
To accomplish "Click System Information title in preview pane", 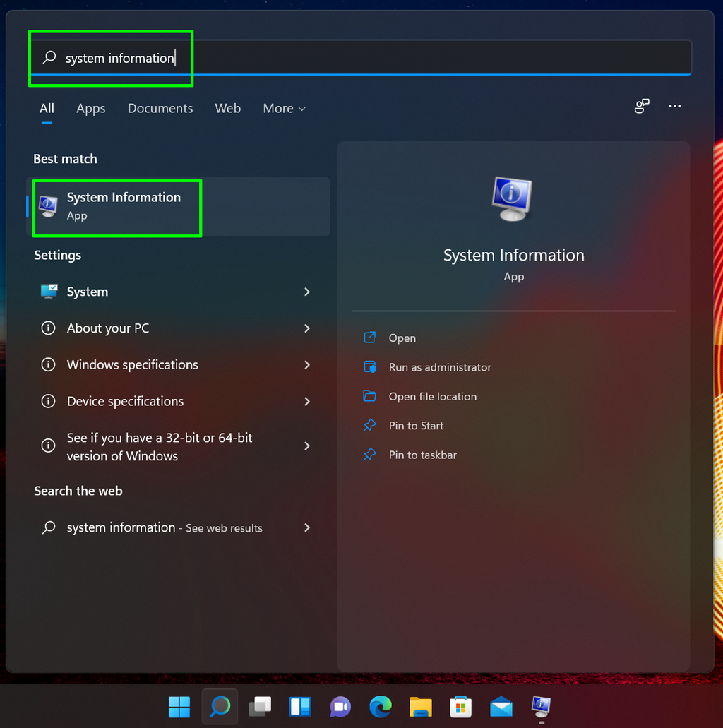I will coord(513,256).
